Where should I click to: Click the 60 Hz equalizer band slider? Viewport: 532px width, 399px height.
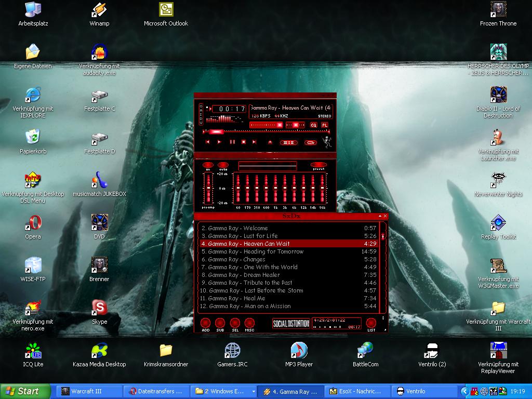point(238,189)
